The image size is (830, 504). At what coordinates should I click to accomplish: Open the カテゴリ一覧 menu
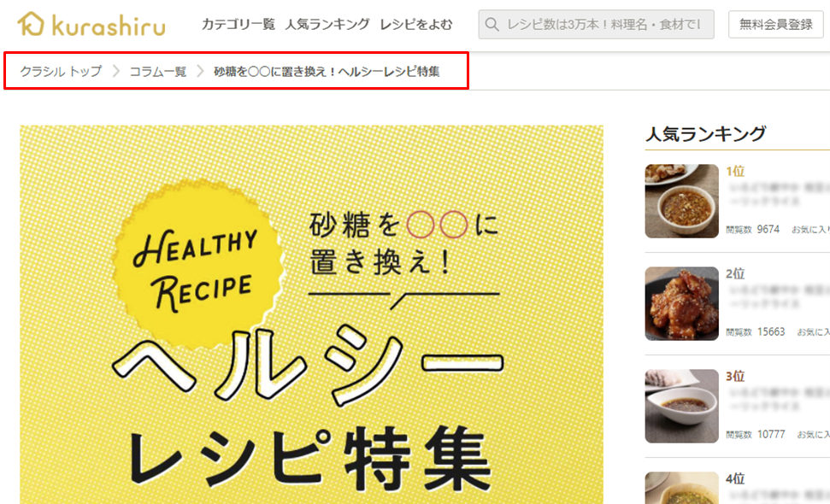point(238,24)
